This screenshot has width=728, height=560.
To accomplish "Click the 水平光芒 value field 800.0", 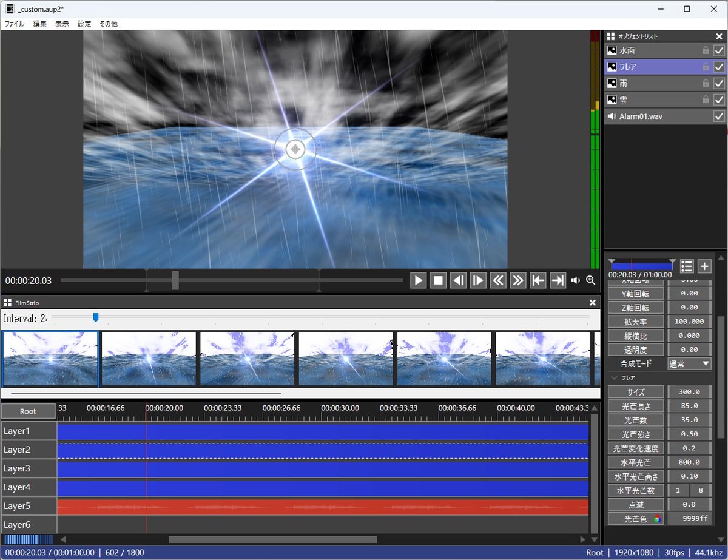I will [x=689, y=462].
